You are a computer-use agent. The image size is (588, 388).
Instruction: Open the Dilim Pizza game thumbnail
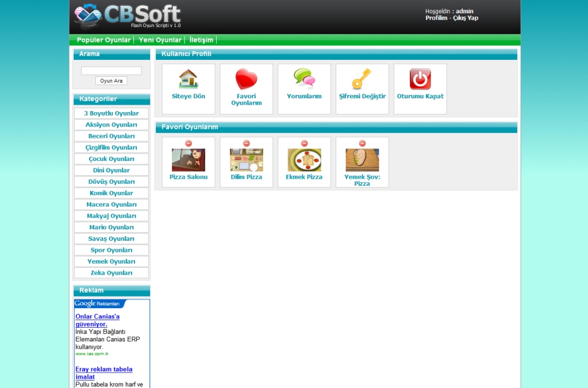coord(247,160)
